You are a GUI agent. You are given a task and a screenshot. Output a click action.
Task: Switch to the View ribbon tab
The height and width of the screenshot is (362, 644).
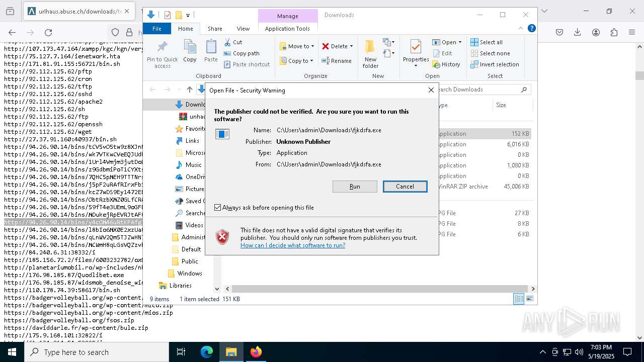point(243,29)
